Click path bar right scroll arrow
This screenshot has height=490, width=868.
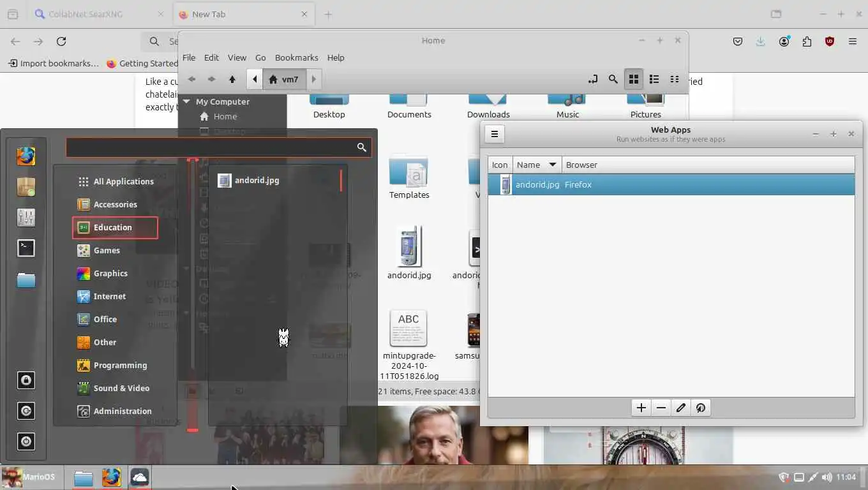coord(313,79)
